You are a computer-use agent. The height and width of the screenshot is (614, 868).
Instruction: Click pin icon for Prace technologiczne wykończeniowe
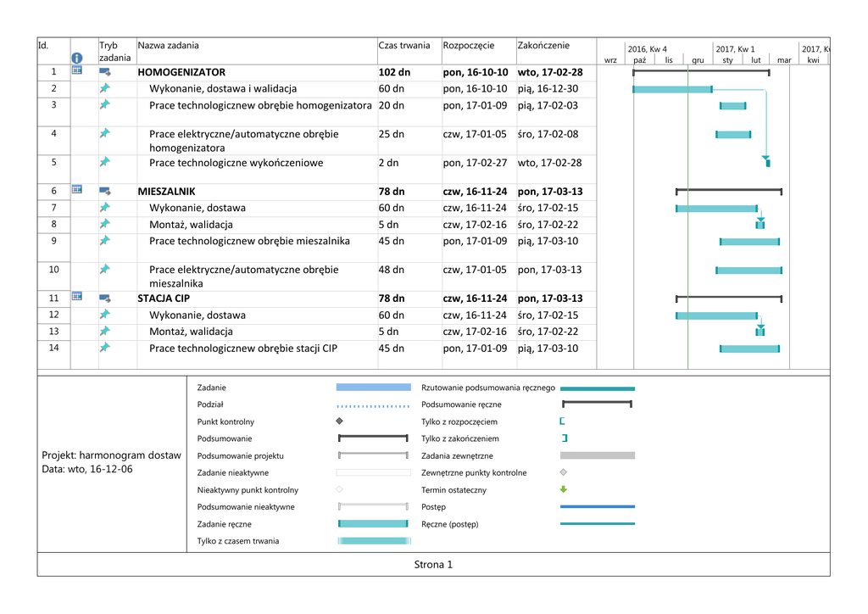[x=105, y=162]
